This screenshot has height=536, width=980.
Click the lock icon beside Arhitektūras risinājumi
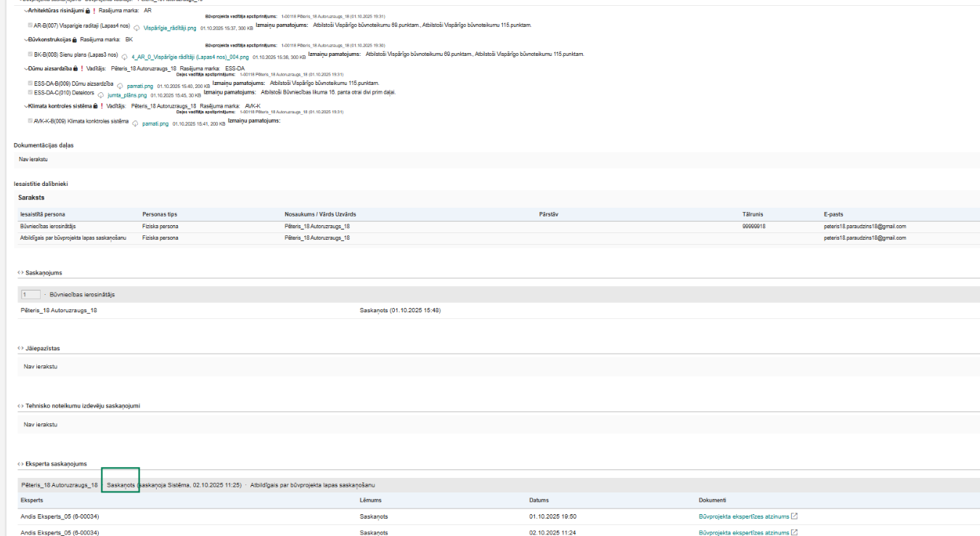point(88,11)
